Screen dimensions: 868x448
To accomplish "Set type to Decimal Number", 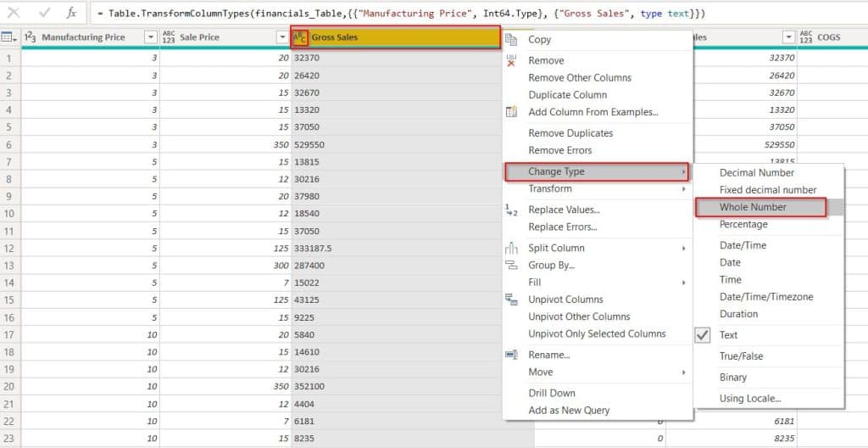I will (x=757, y=172).
